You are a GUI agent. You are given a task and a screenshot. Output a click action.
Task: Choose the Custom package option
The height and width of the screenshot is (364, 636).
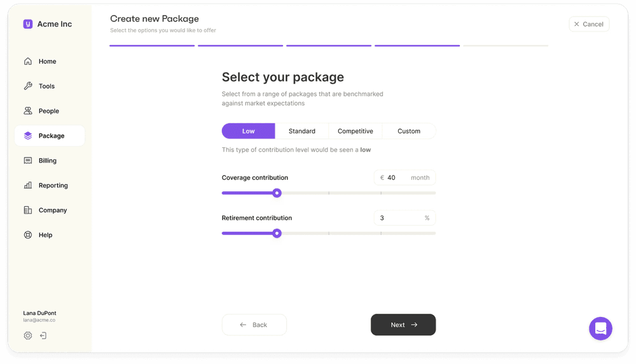pyautogui.click(x=409, y=131)
